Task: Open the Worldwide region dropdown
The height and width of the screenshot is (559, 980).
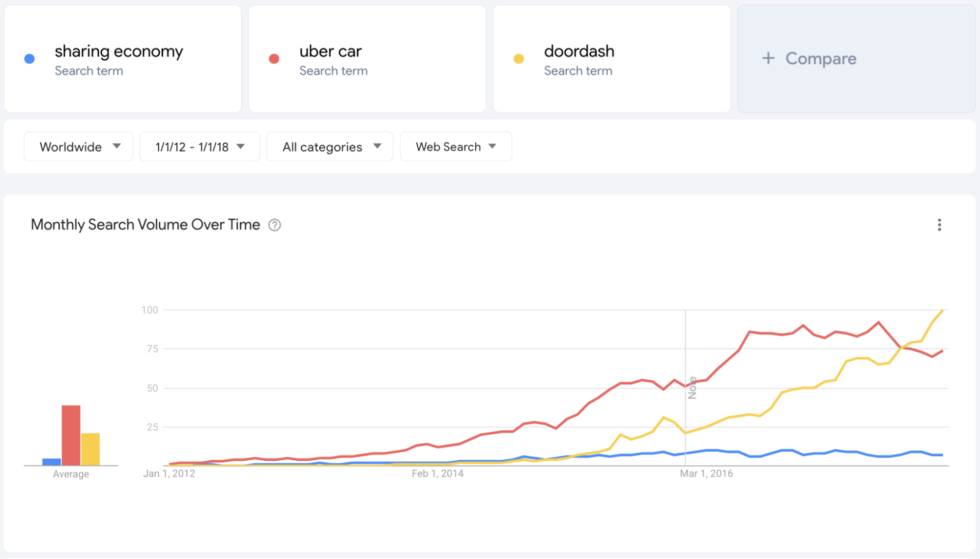Action: click(x=78, y=146)
